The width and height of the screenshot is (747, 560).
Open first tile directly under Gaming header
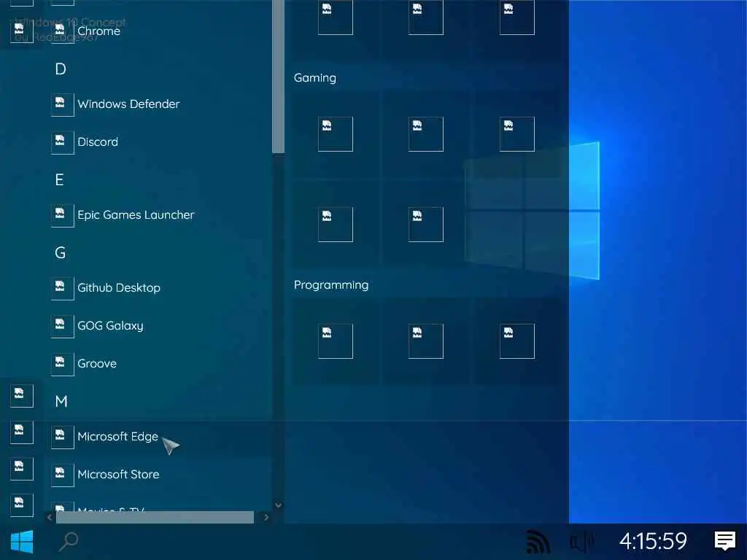point(336,134)
